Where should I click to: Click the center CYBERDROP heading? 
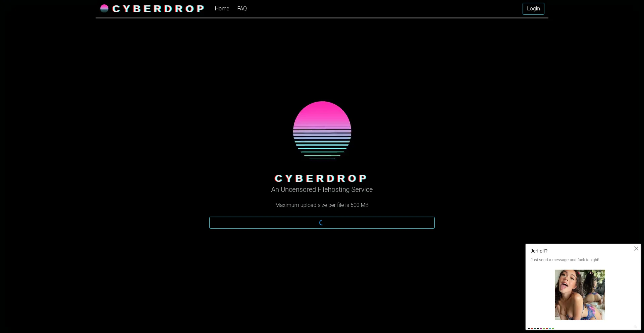(321, 178)
